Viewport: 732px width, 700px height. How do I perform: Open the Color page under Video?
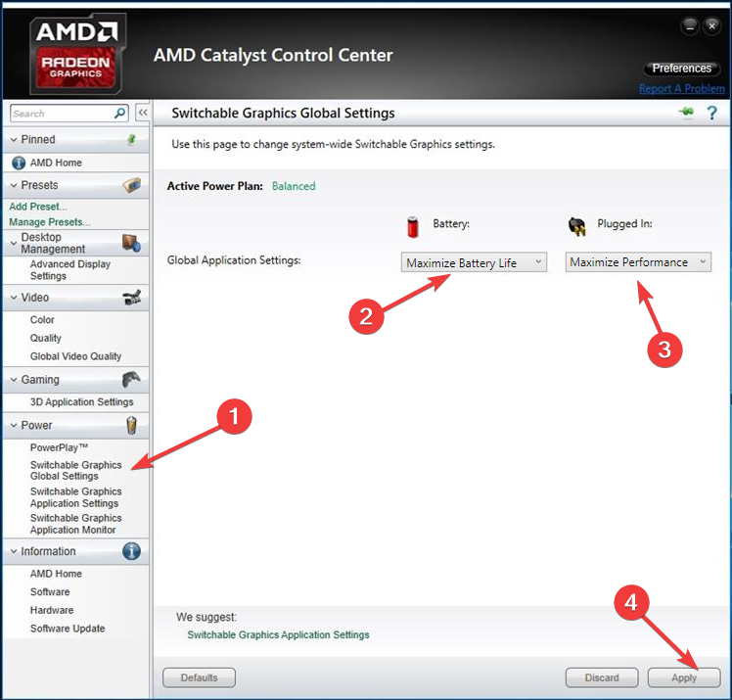click(x=42, y=320)
